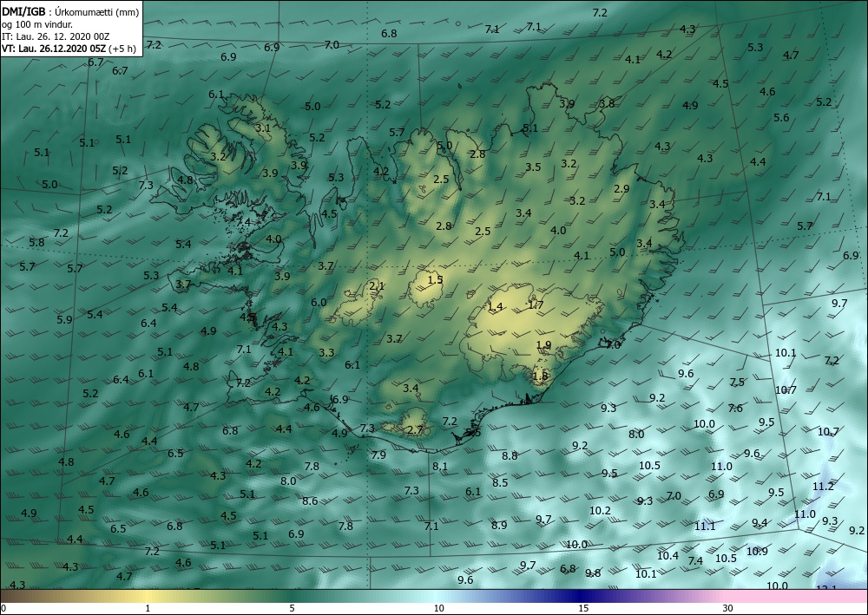
Task: Click the legend tick label '5'
Action: [292, 609]
